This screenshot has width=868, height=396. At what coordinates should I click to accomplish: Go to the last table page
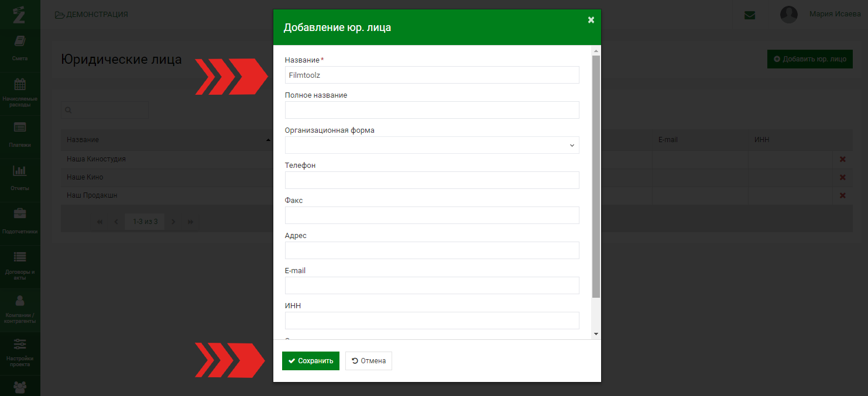190,222
